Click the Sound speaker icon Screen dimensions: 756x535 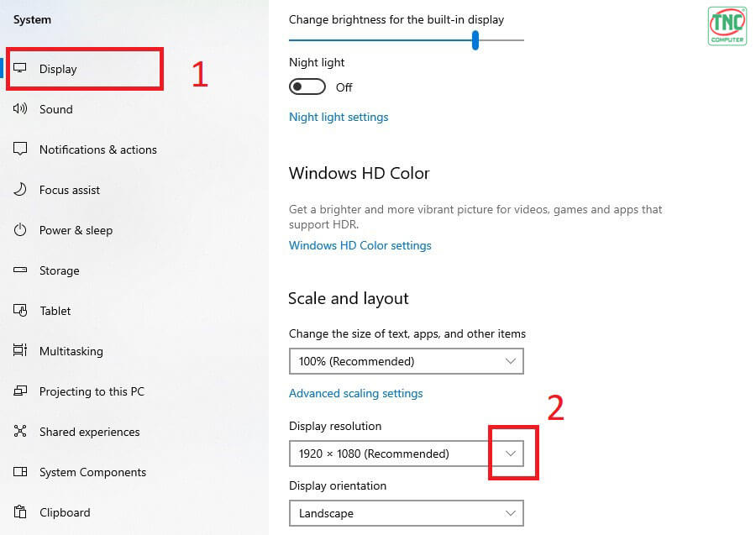[x=20, y=108]
